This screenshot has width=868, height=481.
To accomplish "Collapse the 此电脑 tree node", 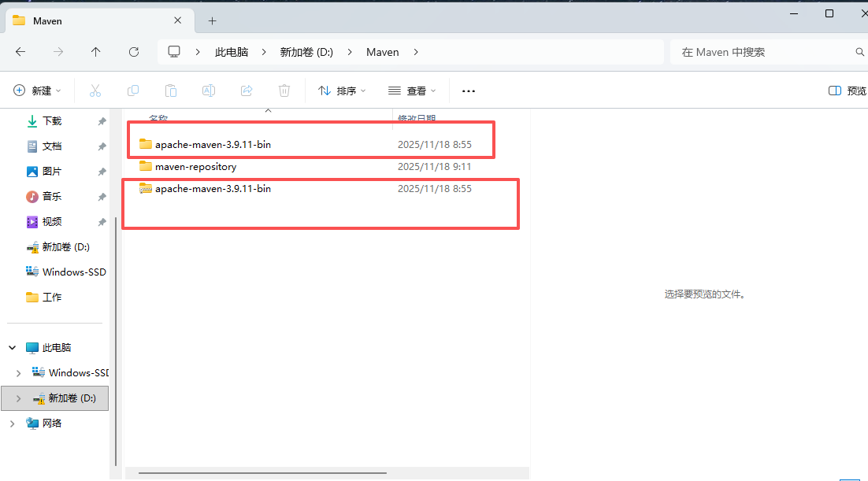I will (12, 347).
